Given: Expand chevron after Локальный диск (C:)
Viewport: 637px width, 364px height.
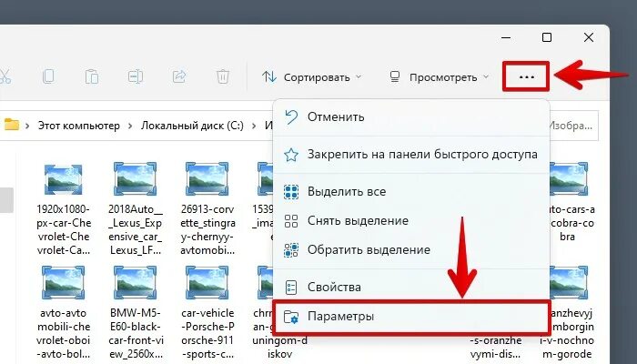Looking at the screenshot, I should (254, 126).
